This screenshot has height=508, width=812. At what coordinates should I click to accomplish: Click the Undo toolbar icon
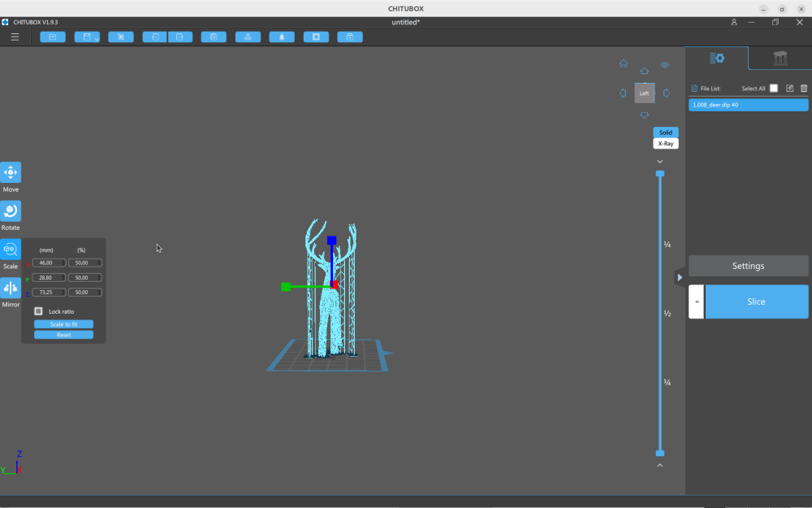tap(155, 37)
